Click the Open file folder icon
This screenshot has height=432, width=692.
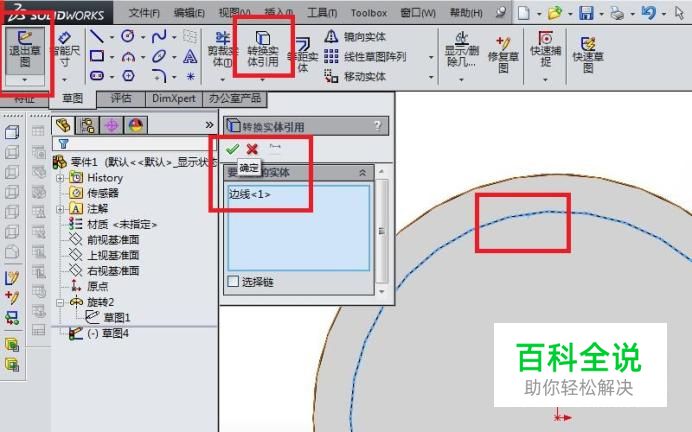coord(555,13)
